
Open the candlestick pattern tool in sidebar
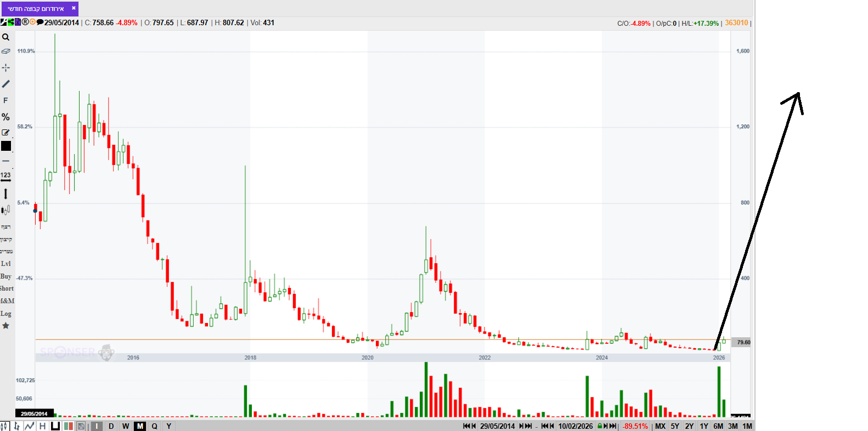(5, 209)
